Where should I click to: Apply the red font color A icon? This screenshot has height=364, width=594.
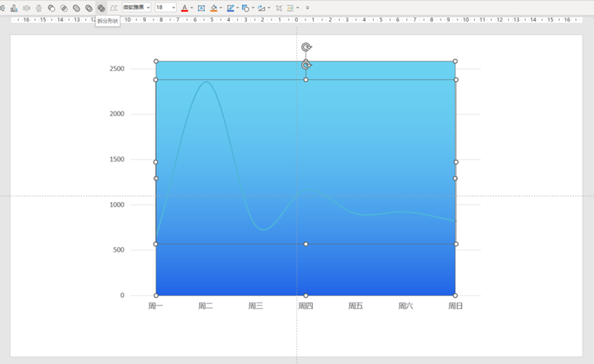click(185, 8)
